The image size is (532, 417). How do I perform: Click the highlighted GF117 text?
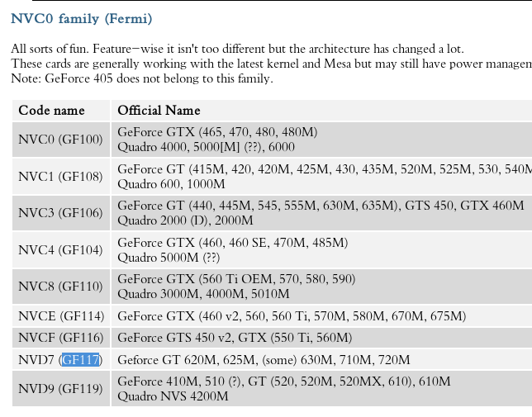pyautogui.click(x=81, y=360)
